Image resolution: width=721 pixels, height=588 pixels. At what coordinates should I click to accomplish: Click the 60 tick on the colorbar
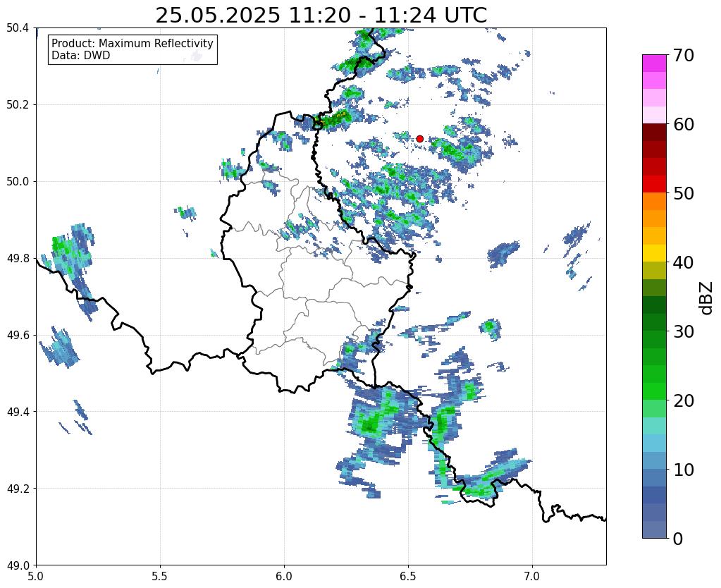coord(684,124)
